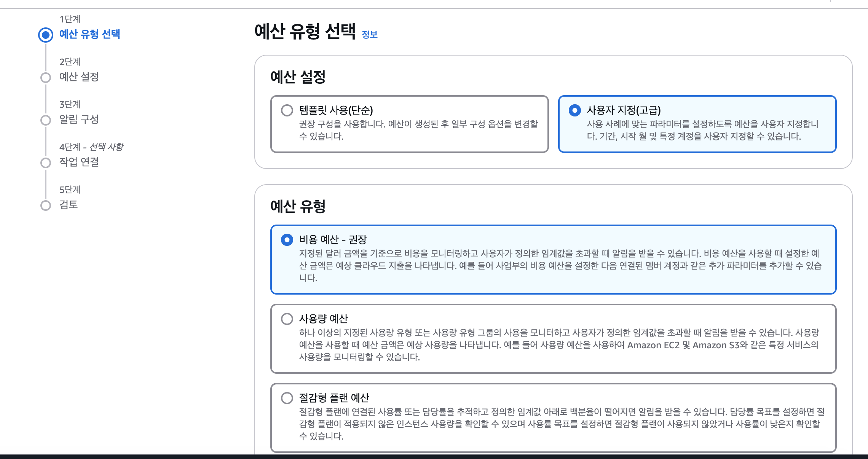Click 템플릿 사용(단순) card description text
868x459 pixels.
pos(418,130)
